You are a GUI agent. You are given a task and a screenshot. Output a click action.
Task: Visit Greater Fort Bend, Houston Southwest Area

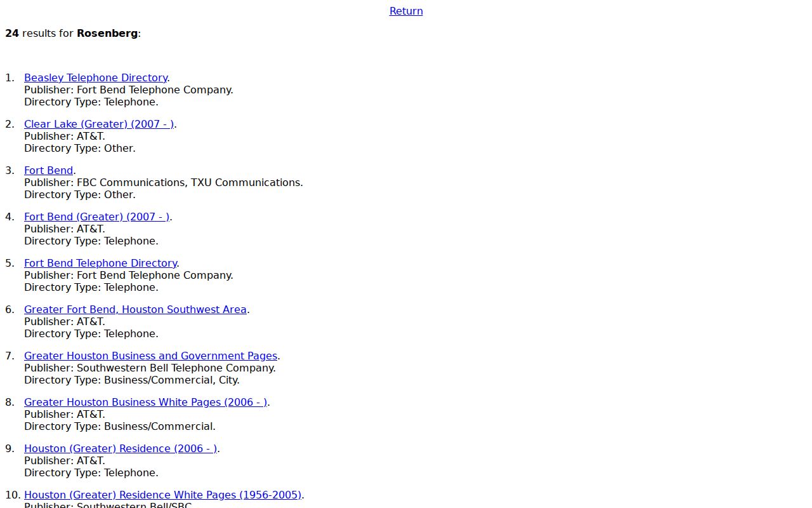tap(135, 309)
